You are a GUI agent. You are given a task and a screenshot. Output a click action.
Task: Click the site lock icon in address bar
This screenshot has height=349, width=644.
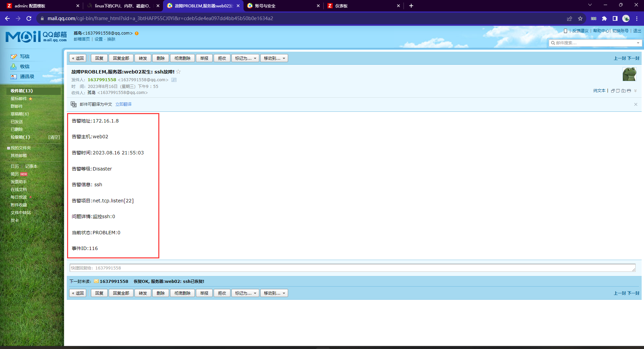(x=42, y=18)
